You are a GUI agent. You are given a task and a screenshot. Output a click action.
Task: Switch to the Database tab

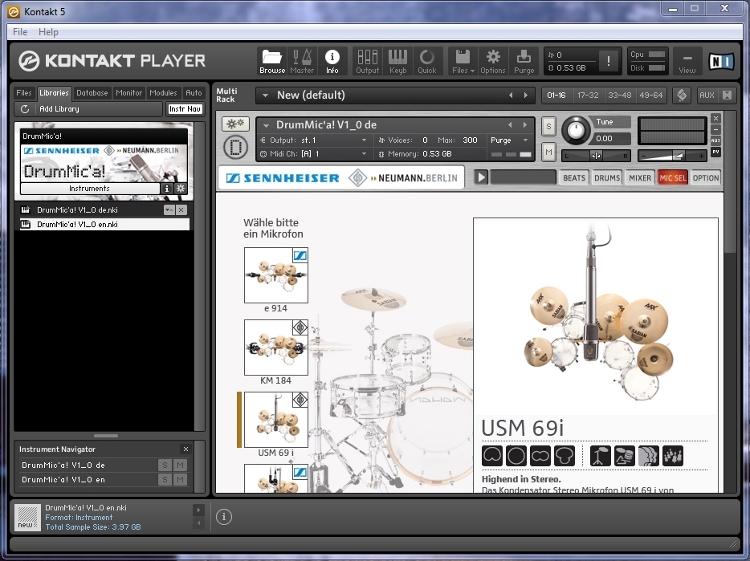point(92,93)
